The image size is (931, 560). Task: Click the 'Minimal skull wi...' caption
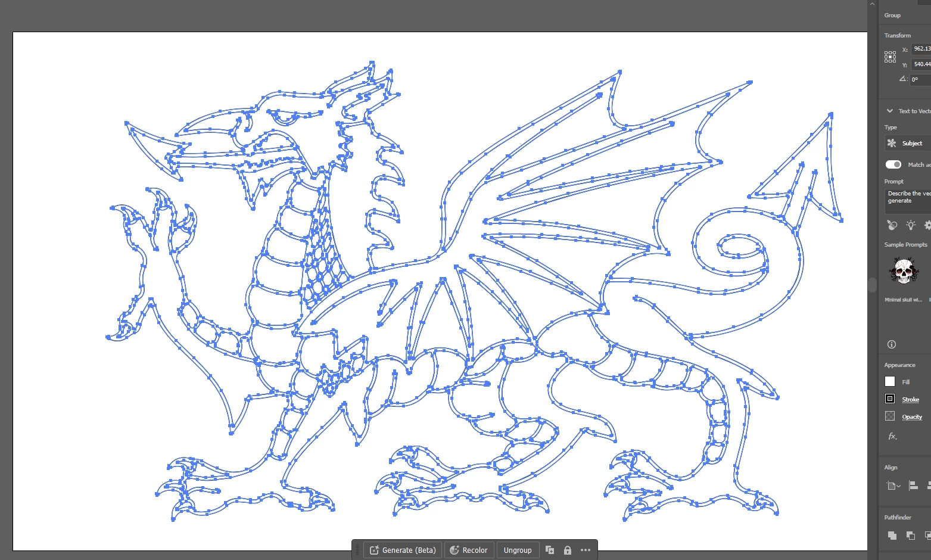[903, 300]
